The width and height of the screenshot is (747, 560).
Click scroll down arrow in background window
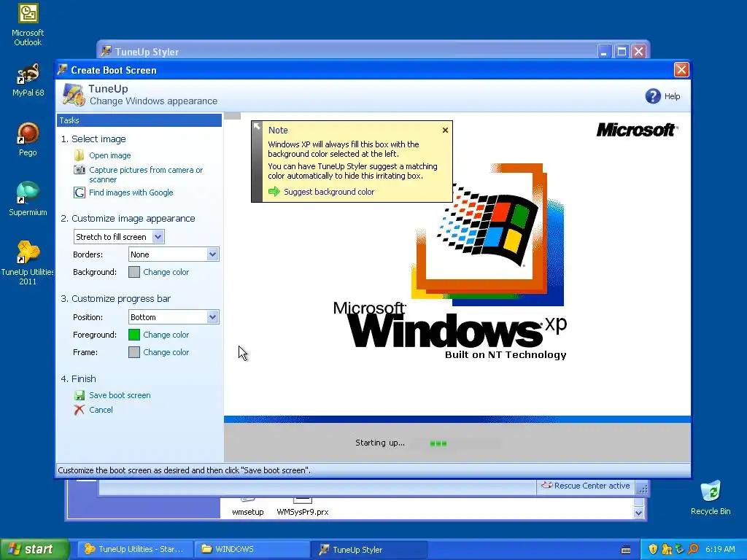point(639,513)
